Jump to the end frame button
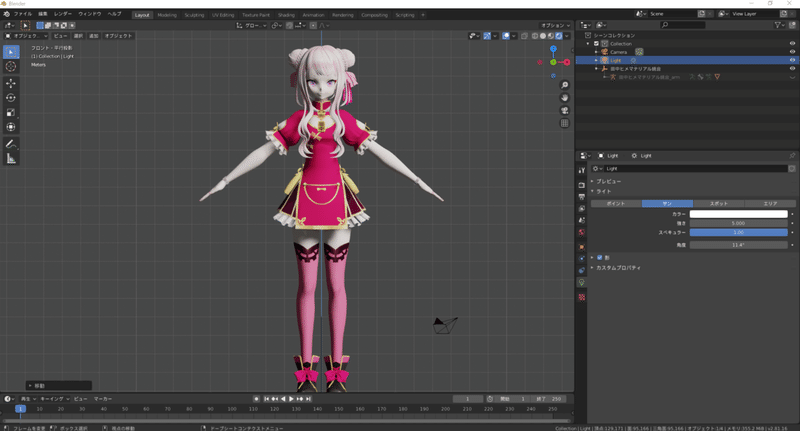 pos(308,399)
